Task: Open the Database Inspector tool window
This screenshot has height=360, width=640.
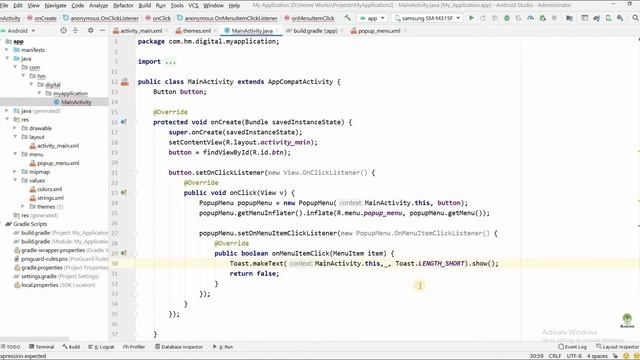Action: [x=178, y=347]
